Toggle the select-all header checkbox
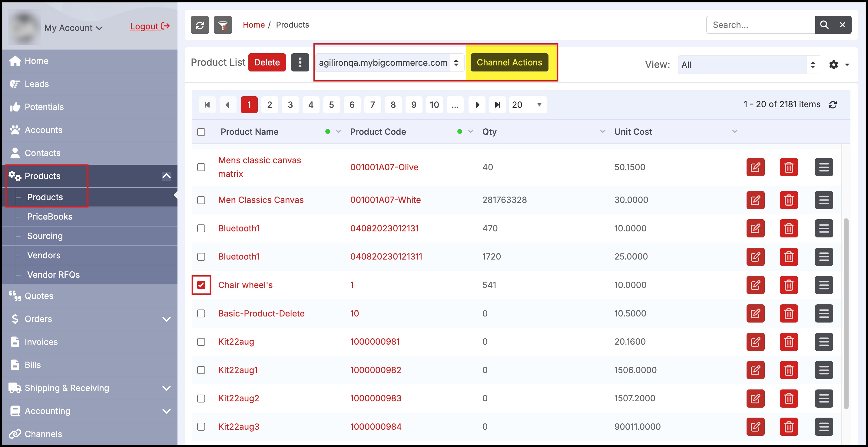 [x=201, y=132]
